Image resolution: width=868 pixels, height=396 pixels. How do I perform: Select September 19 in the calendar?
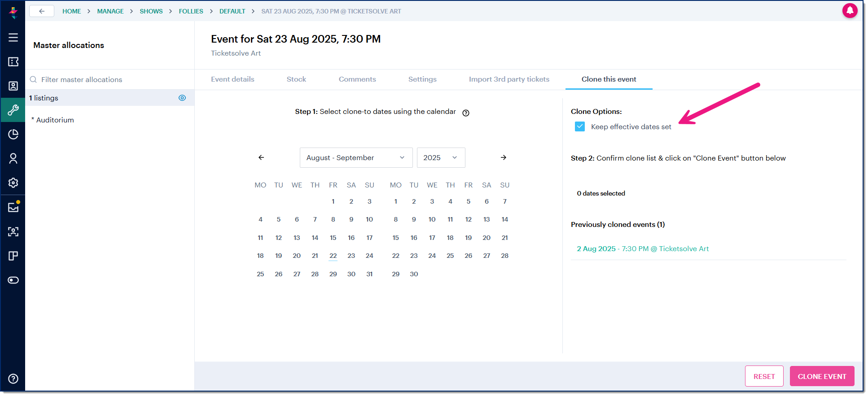[x=469, y=238]
